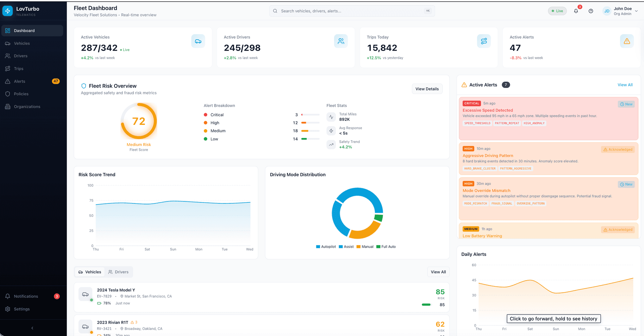Collapse the sidebar with the chevron arrow
Image resolution: width=644 pixels, height=336 pixels.
click(x=33, y=328)
